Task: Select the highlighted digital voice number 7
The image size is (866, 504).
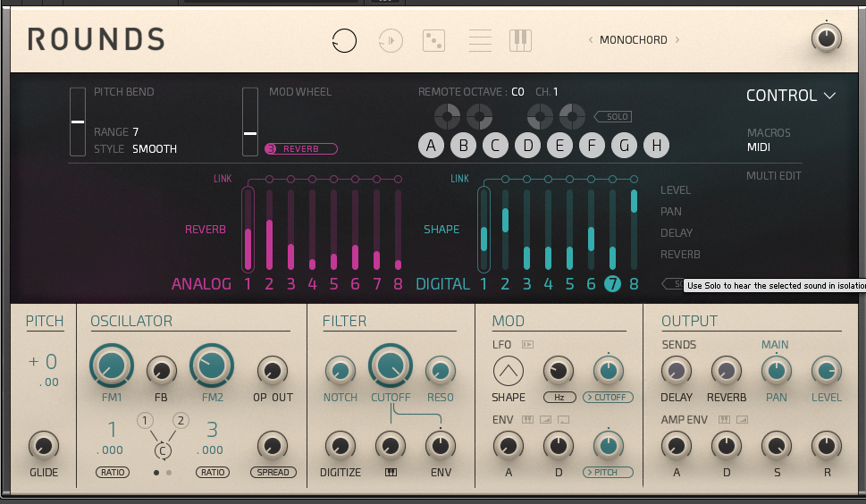Action: pyautogui.click(x=612, y=284)
